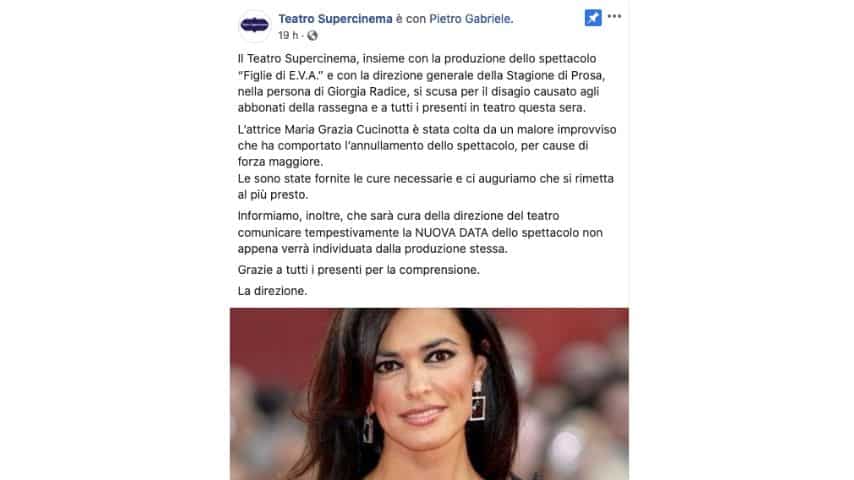This screenshot has height=480, width=854.
Task: Click the "Grazie a tutti i presenti" line
Action: 307,270
